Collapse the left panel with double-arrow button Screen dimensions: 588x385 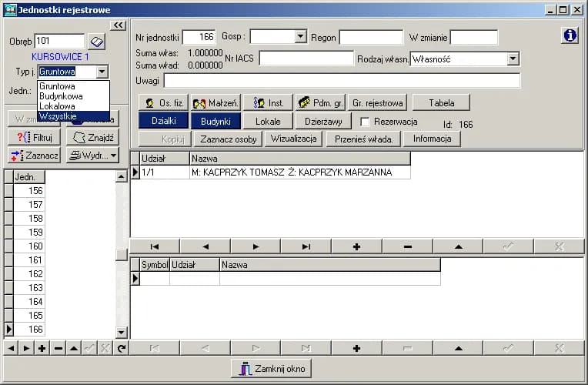[x=118, y=25]
